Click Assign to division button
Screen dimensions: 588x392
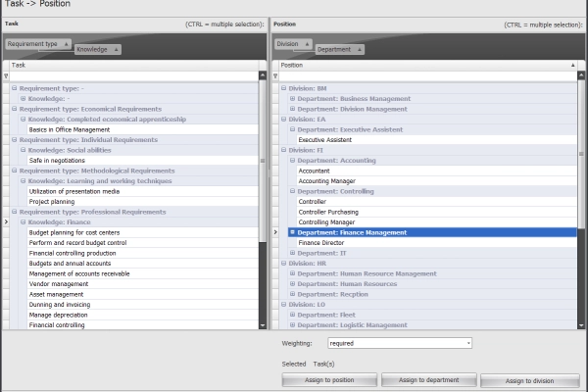[x=529, y=381]
